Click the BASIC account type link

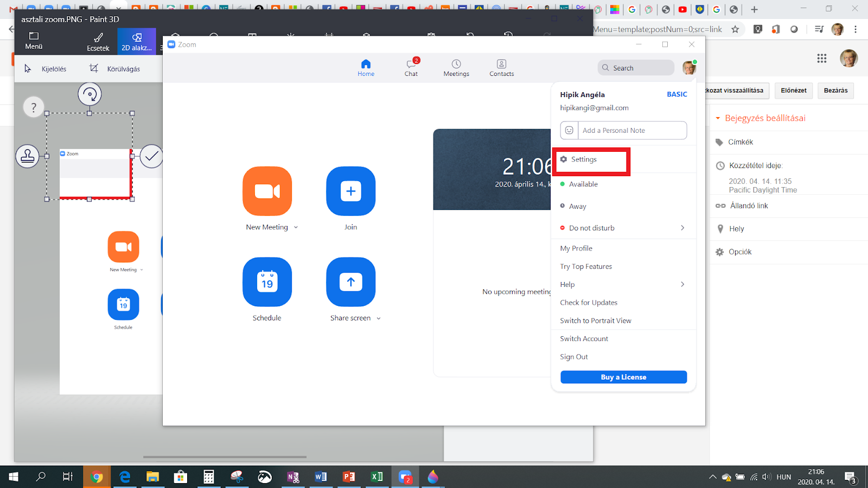coord(677,94)
